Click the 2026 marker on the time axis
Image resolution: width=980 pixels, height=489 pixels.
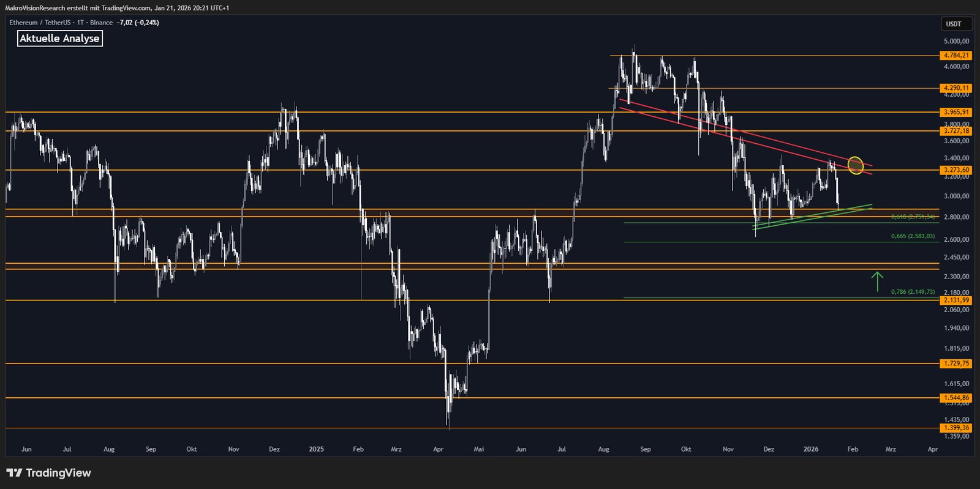coord(810,449)
